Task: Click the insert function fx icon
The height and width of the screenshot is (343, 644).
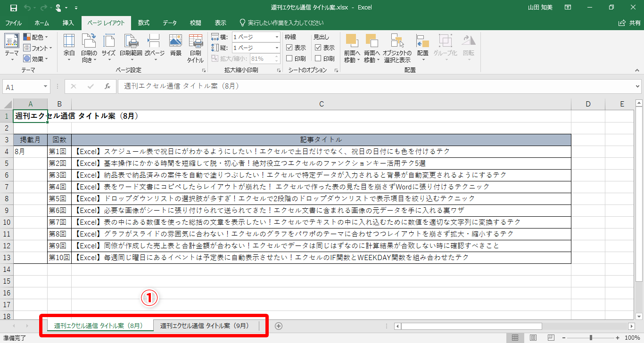Action: 107,86
